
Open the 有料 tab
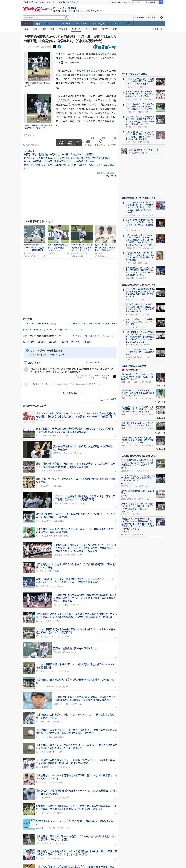tap(129, 24)
